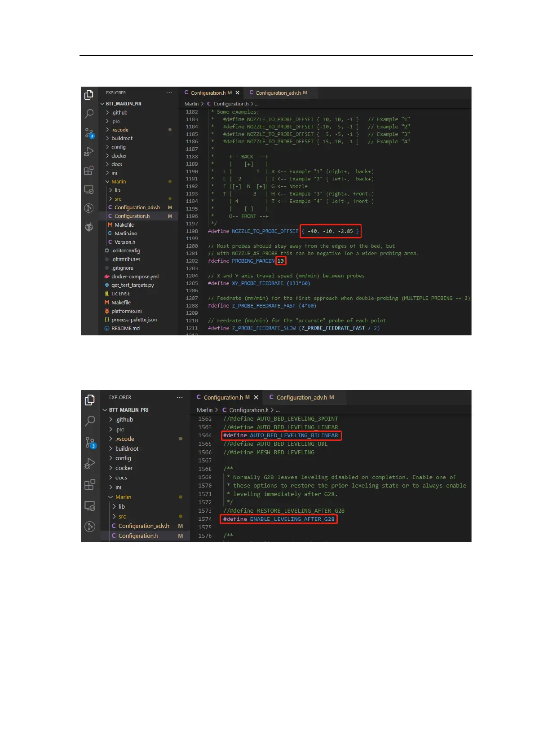Open Explorer icon in the upper screenshot's activity bar
This screenshot has height=756, width=535.
pos(89,95)
